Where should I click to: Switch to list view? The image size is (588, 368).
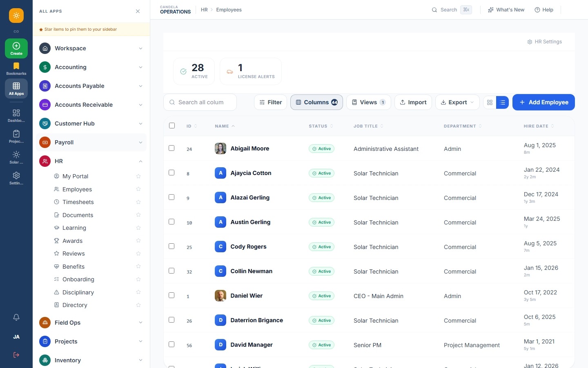click(502, 102)
